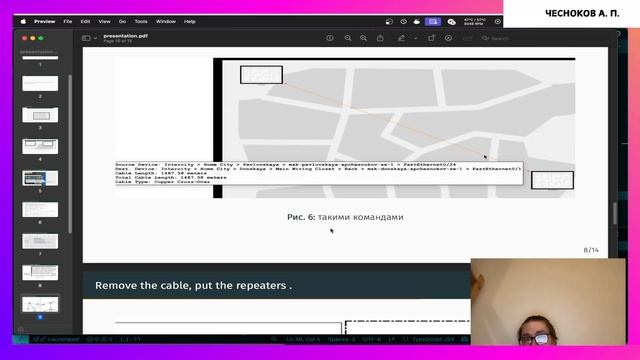The image size is (640, 360).
Task: Open the Window menu
Action: tap(166, 21)
